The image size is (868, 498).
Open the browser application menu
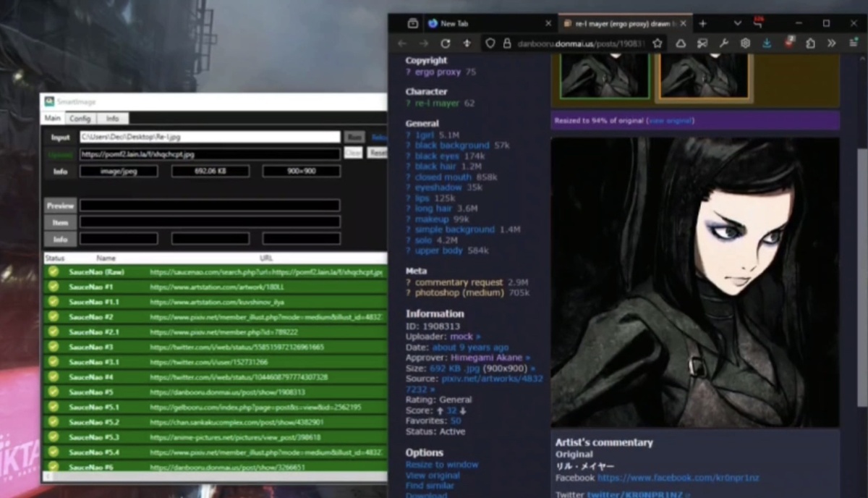854,43
